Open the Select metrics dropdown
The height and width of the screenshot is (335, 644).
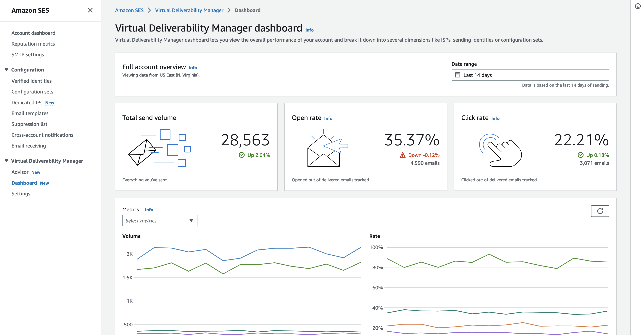click(159, 220)
